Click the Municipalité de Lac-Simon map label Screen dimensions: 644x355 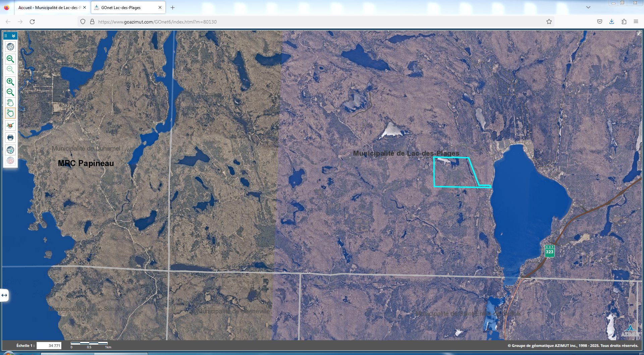point(86,309)
